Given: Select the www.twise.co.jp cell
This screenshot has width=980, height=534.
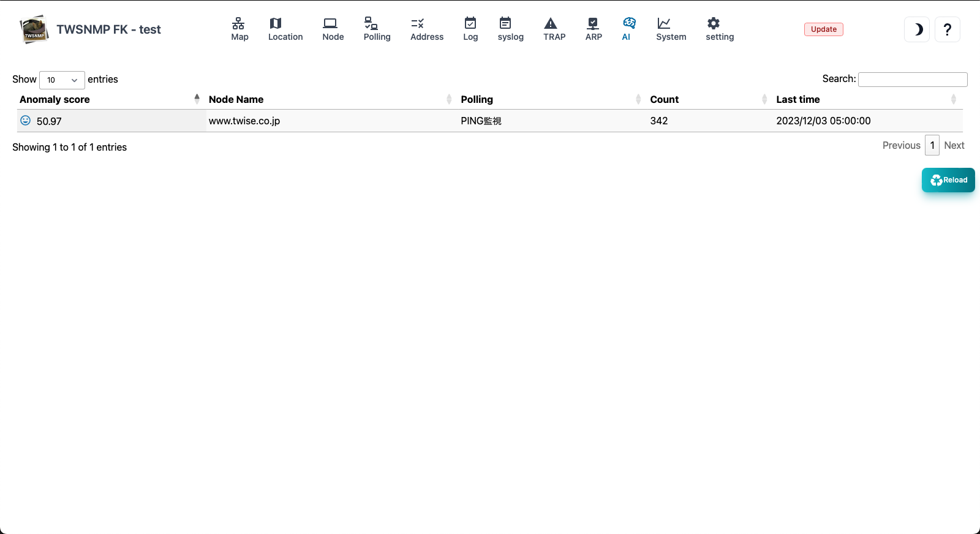Looking at the screenshot, I should pyautogui.click(x=331, y=121).
